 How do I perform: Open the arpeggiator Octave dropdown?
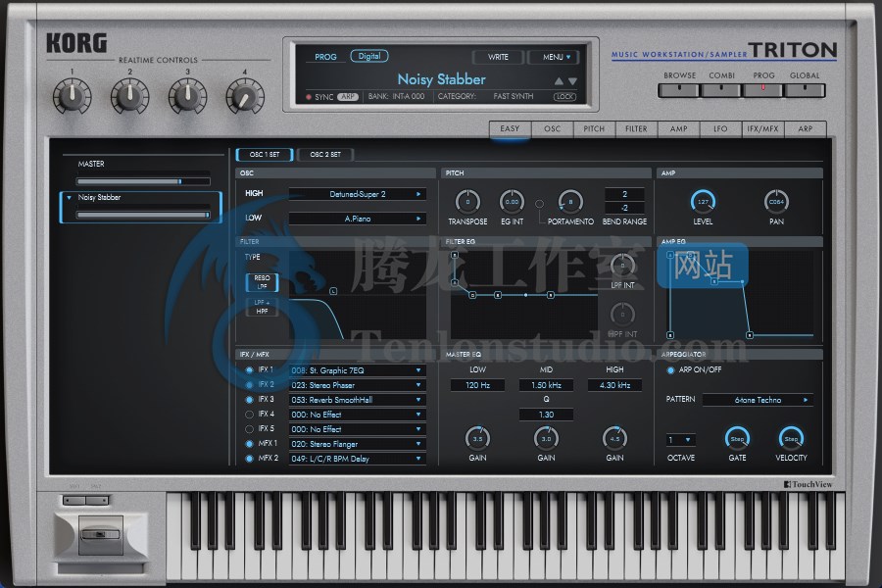681,439
